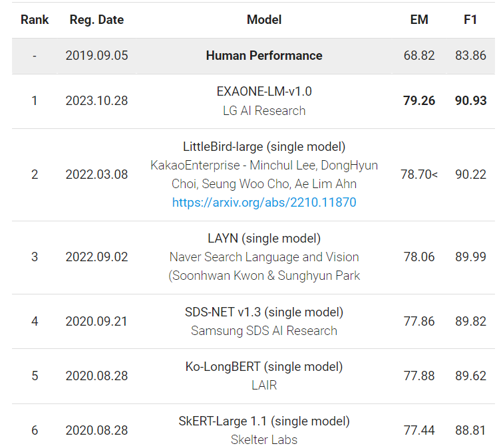499x448 pixels.
Task: Click the EM value 78.70<
Action: 419,175
